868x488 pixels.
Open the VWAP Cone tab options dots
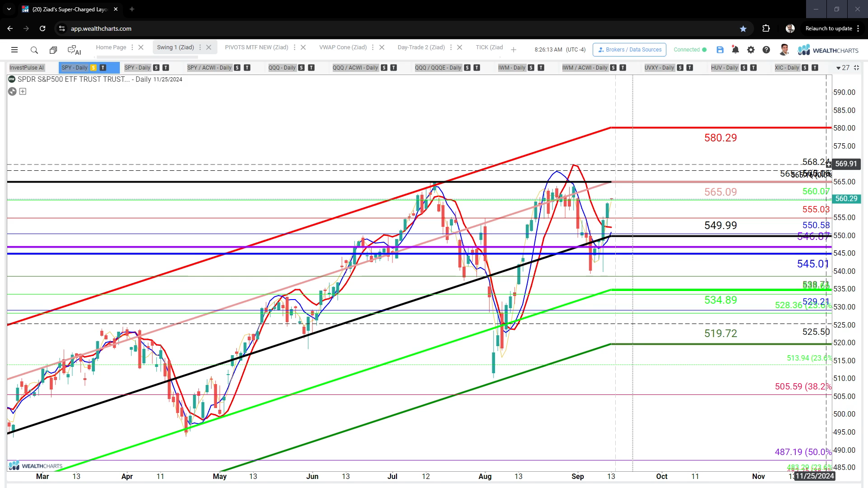pyautogui.click(x=373, y=47)
